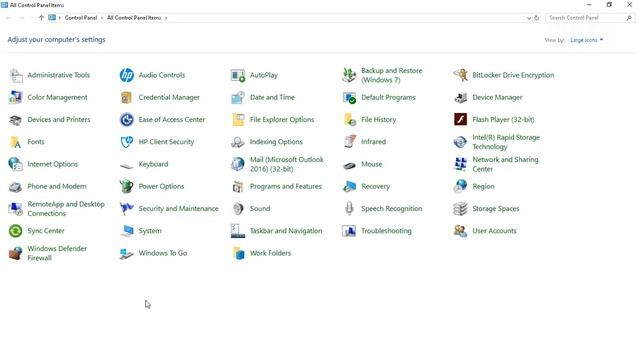Click the Taskbar and Navigation icon
640x360 pixels.
[x=238, y=231]
